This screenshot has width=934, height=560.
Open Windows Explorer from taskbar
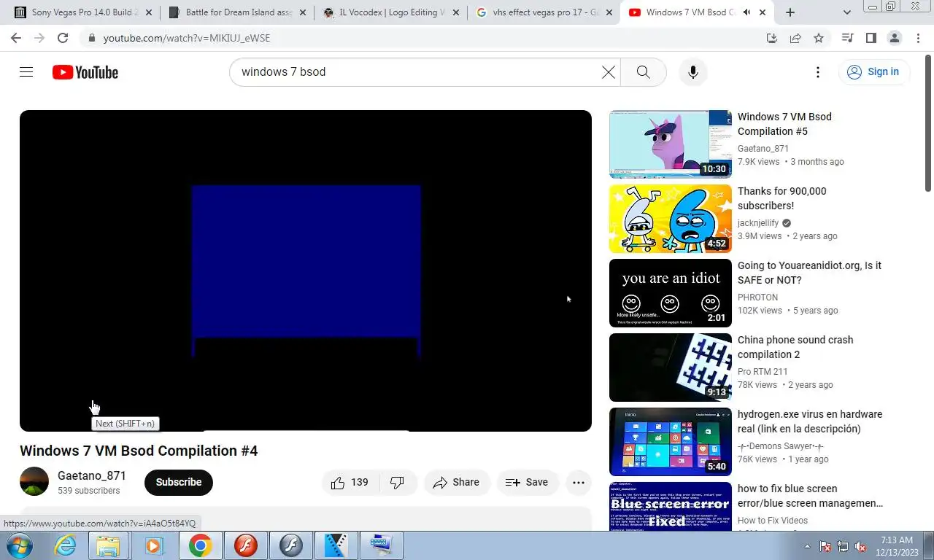108,545
